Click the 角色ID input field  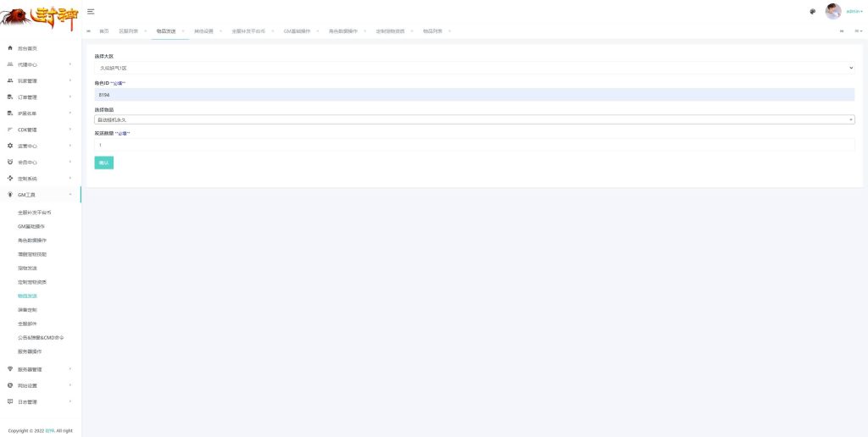(x=474, y=95)
